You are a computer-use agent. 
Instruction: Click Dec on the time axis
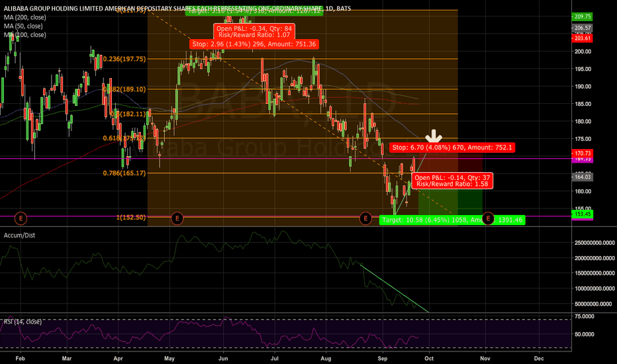point(539,359)
